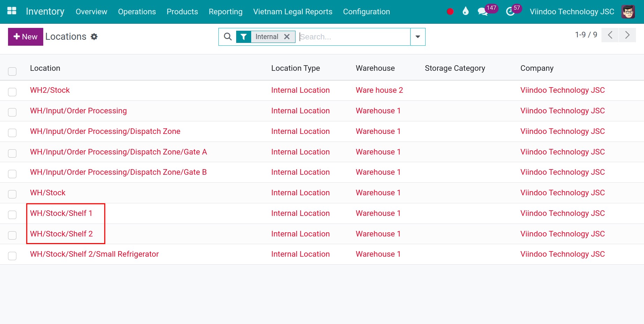Sort by the Location column header

point(45,68)
